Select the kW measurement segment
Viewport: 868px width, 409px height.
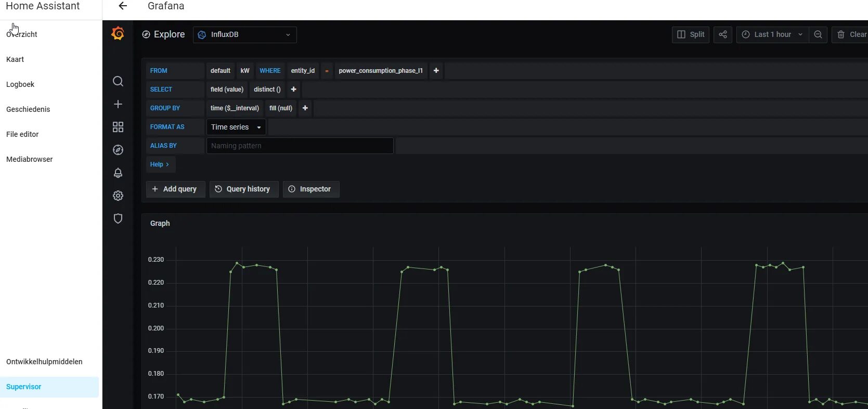coord(245,71)
